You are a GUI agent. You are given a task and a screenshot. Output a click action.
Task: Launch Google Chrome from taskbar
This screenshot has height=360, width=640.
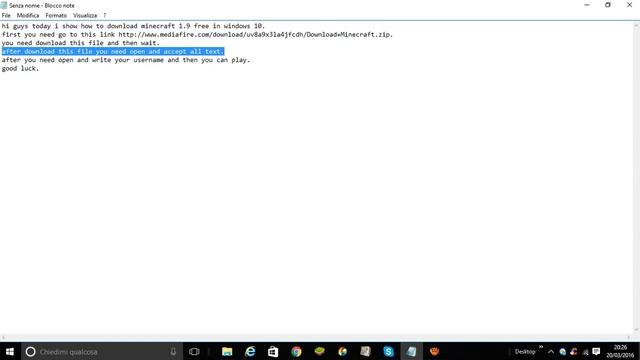pos(296,351)
